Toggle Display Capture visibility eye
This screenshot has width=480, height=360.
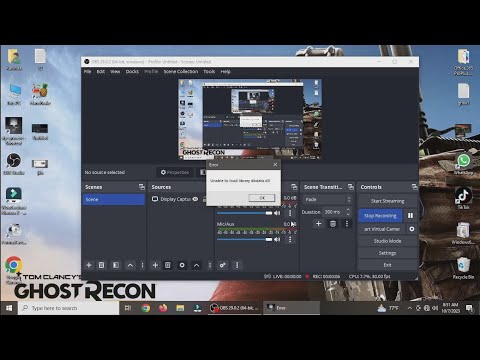pos(195,199)
